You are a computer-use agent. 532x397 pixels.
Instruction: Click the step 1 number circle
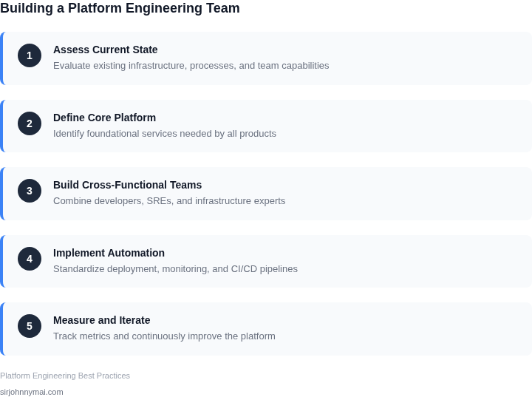click(x=30, y=55)
